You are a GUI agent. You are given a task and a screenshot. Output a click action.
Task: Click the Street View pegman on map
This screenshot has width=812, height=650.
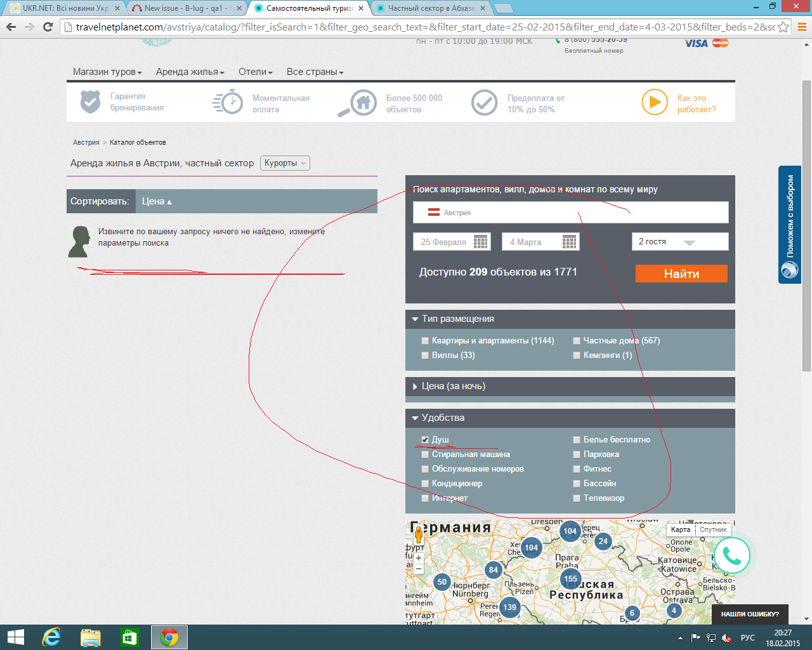pos(419,535)
